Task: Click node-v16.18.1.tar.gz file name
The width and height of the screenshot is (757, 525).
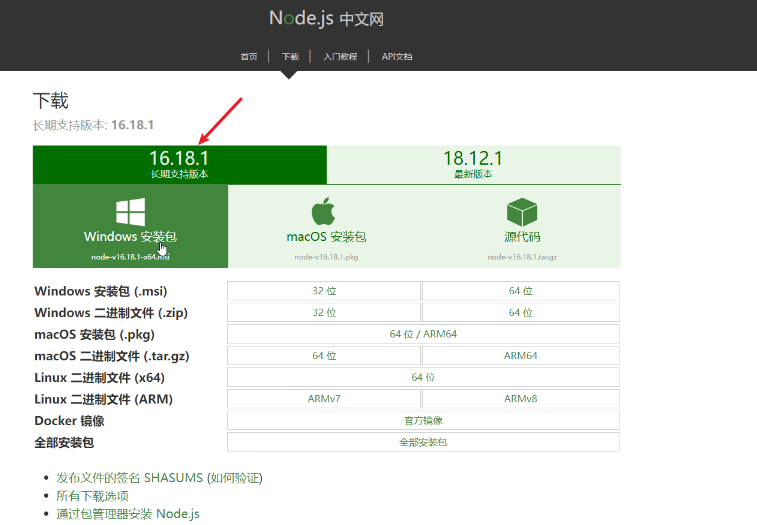Action: point(522,257)
